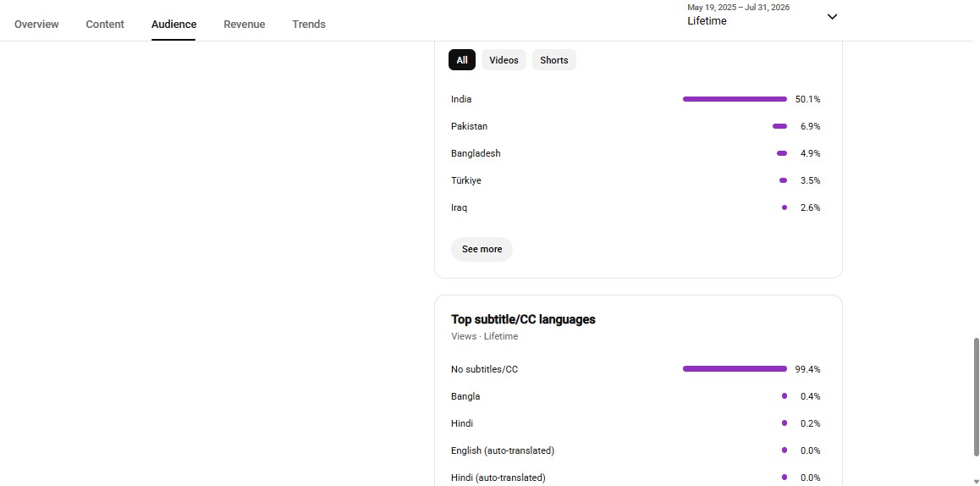Image resolution: width=980 pixels, height=486 pixels.
Task: Click the Türkiye bar indicator
Action: [783, 180]
